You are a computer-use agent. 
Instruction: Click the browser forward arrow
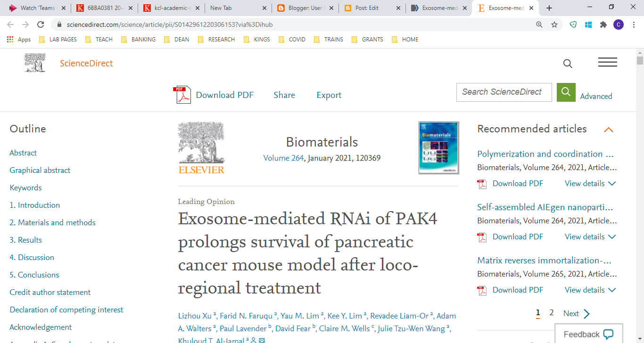(x=25, y=24)
